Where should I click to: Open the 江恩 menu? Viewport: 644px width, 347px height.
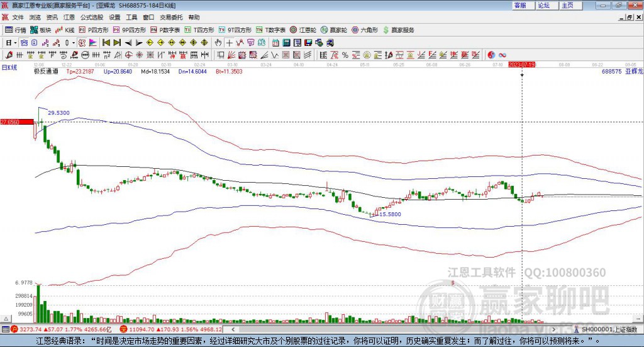pyautogui.click(x=69, y=17)
